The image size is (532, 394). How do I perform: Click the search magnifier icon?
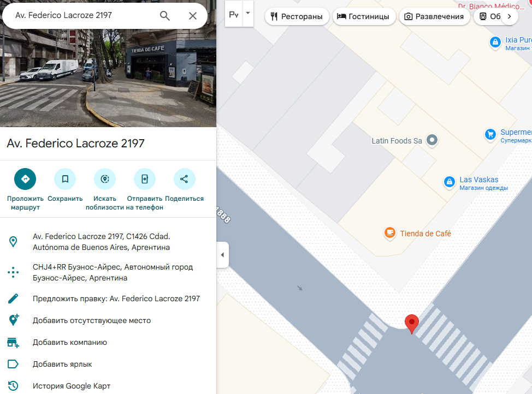click(165, 16)
